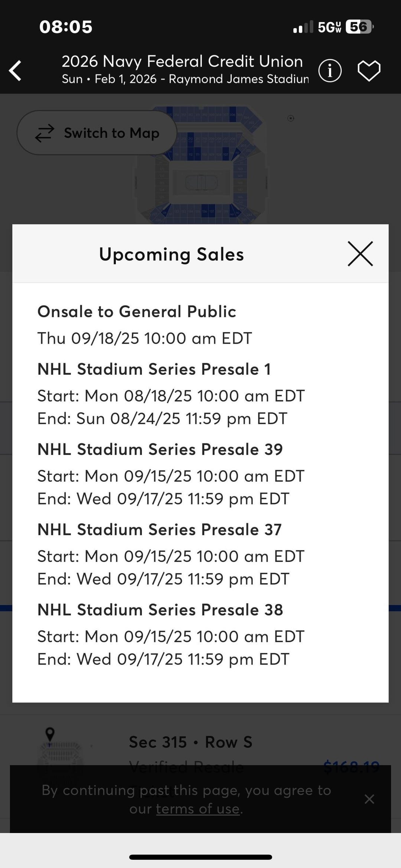Select the Sec 315 Row S listing

tap(190, 742)
